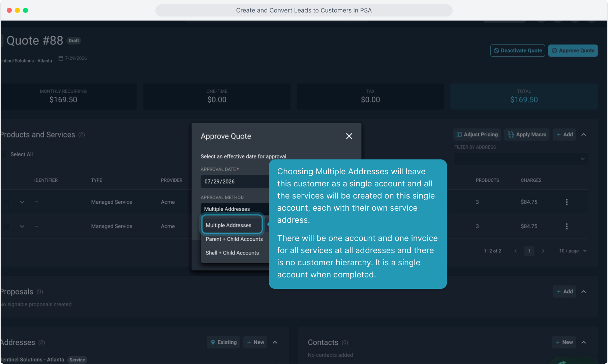Click the Quote #88 heading
The image size is (608, 364).
tap(35, 40)
